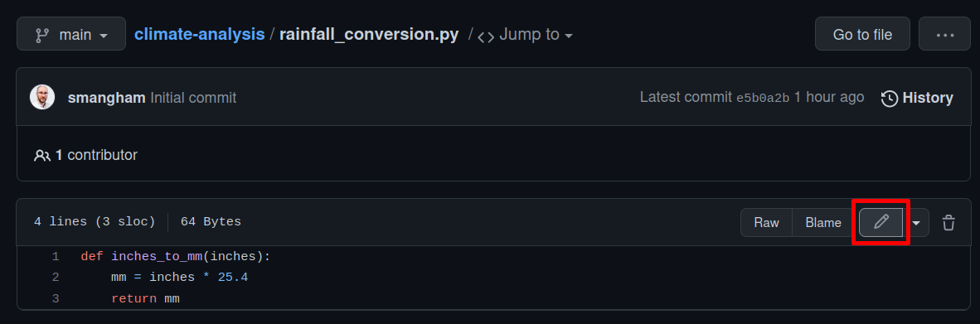The height and width of the screenshot is (324, 980).
Task: Click the pencil icon to edit file
Action: (881, 222)
